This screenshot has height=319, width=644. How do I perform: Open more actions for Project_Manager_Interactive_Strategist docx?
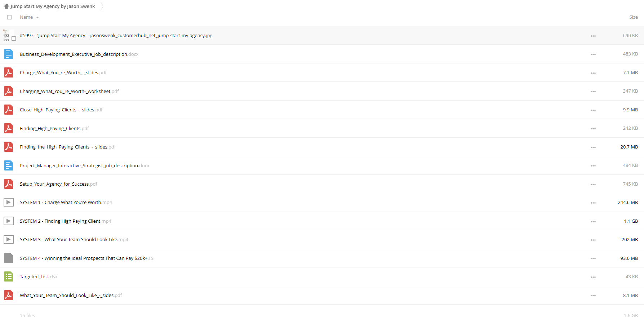(593, 166)
